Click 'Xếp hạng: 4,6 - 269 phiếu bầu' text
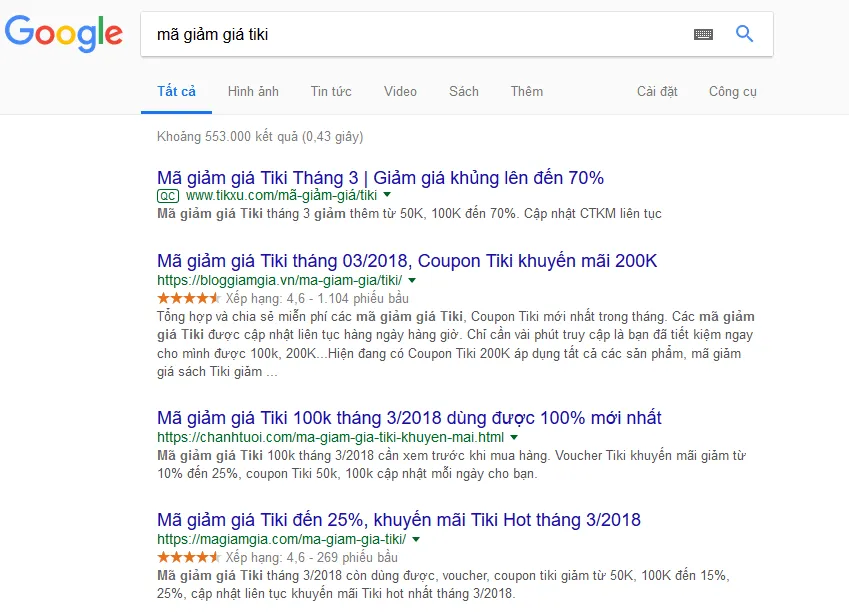Screen dimensions: 849x616 (311, 557)
